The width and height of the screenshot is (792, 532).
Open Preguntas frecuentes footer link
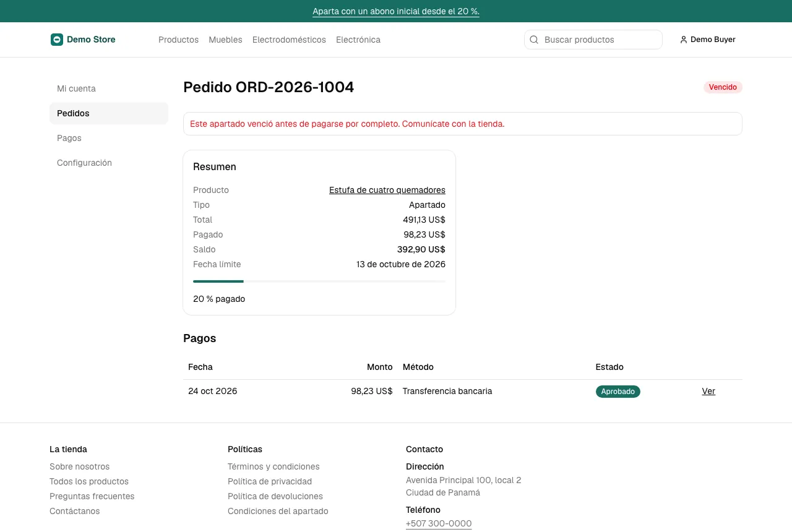pyautogui.click(x=92, y=496)
